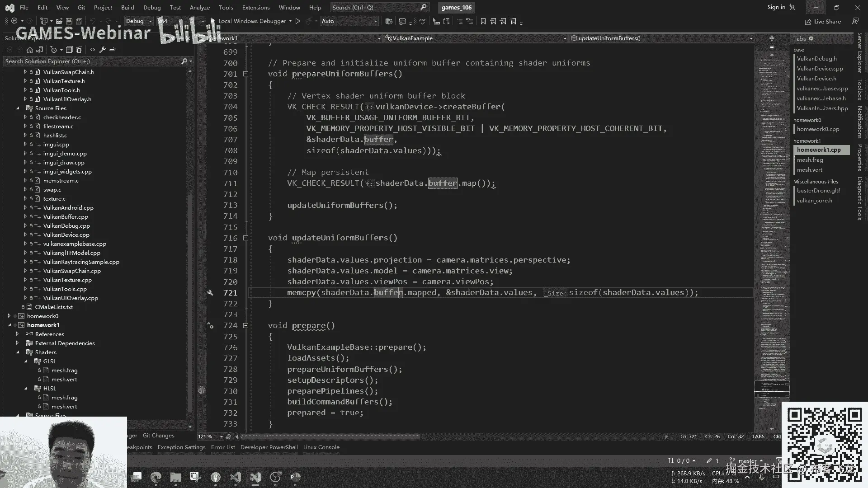Collapse the updateUniformBuffers code fold at line 716
Viewport: 868px width, 488px height.
(245, 238)
